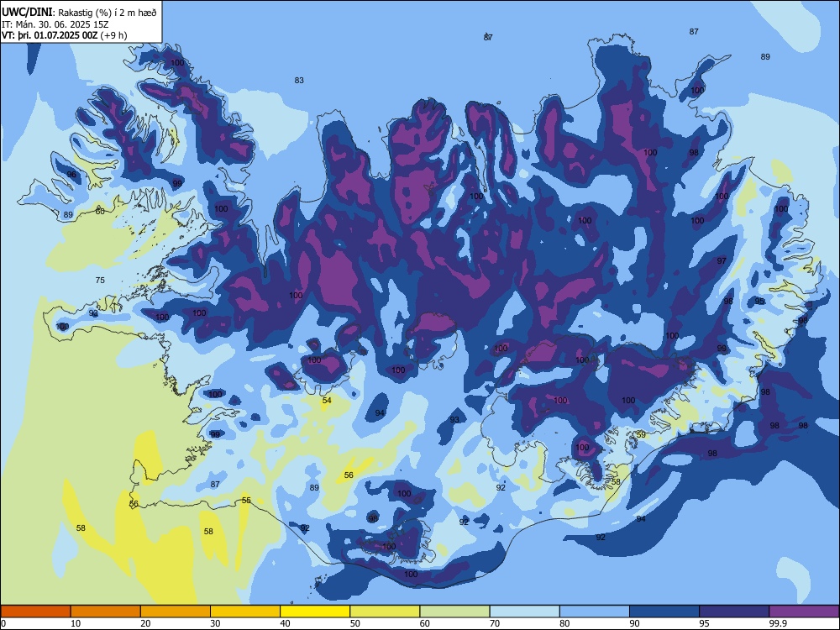Viewport: 840px width, 630px height.
Task: Click the legend tick label '90'
Action: pyautogui.click(x=634, y=623)
